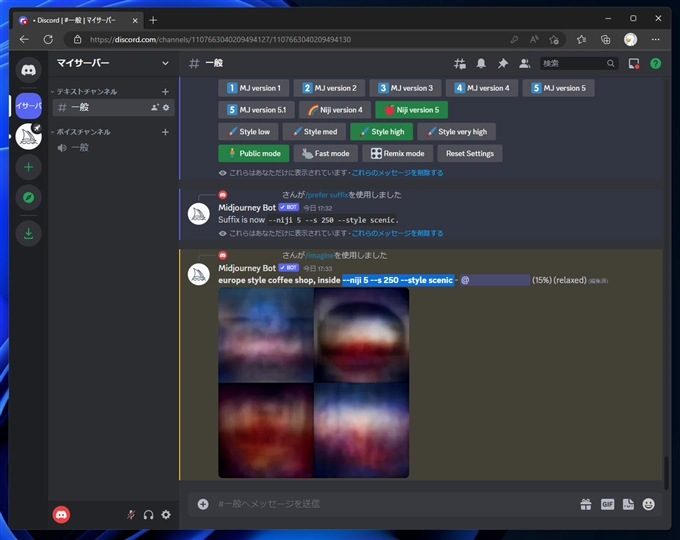
Task: Create channel in テキストチャンネル with plus
Action: (x=165, y=92)
